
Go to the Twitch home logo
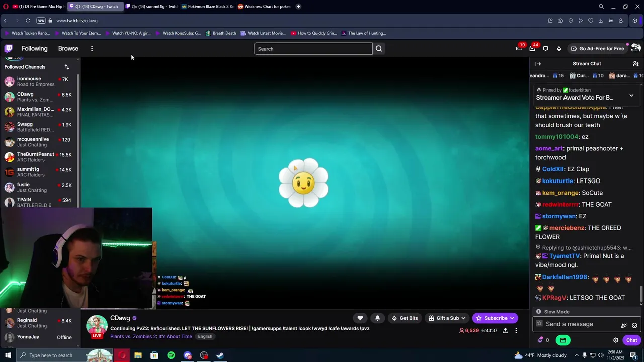point(9,49)
